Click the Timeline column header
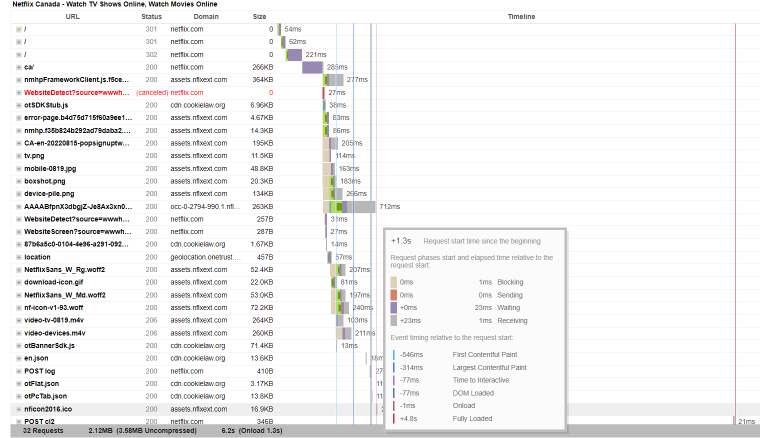This screenshot has width=760, height=438. [521, 16]
